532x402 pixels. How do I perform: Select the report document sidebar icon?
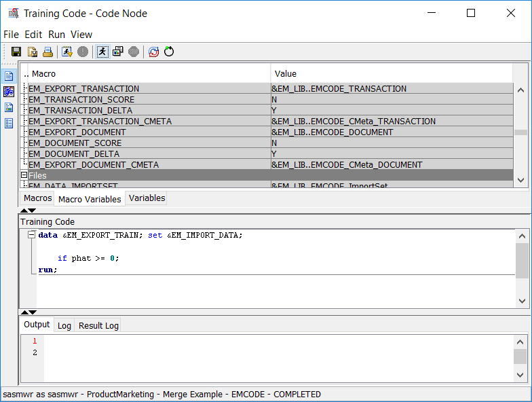coord(9,107)
